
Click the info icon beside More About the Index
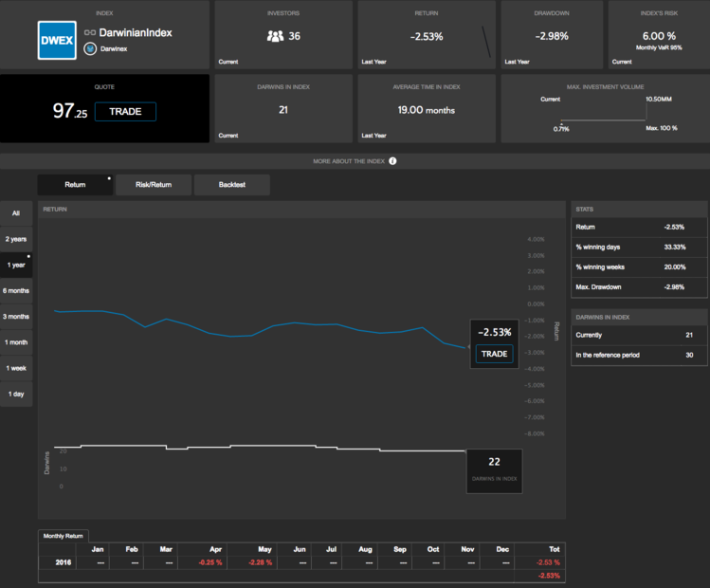(x=392, y=161)
